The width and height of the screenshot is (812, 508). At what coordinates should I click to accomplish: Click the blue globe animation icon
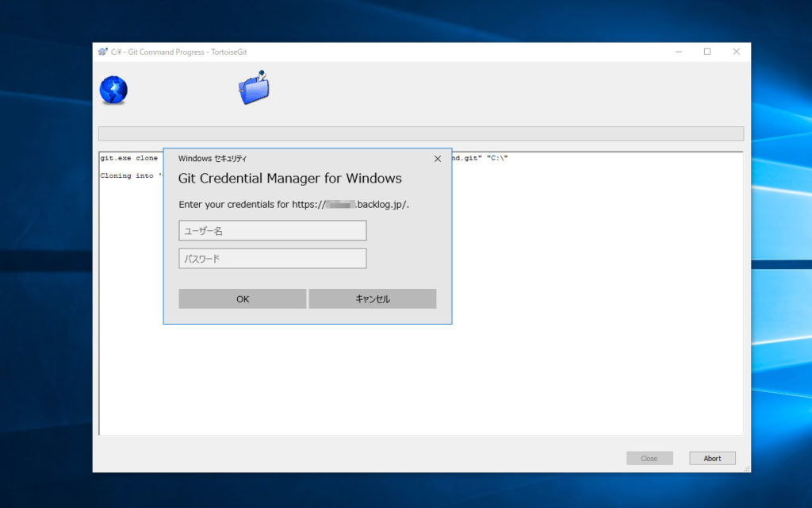113,90
